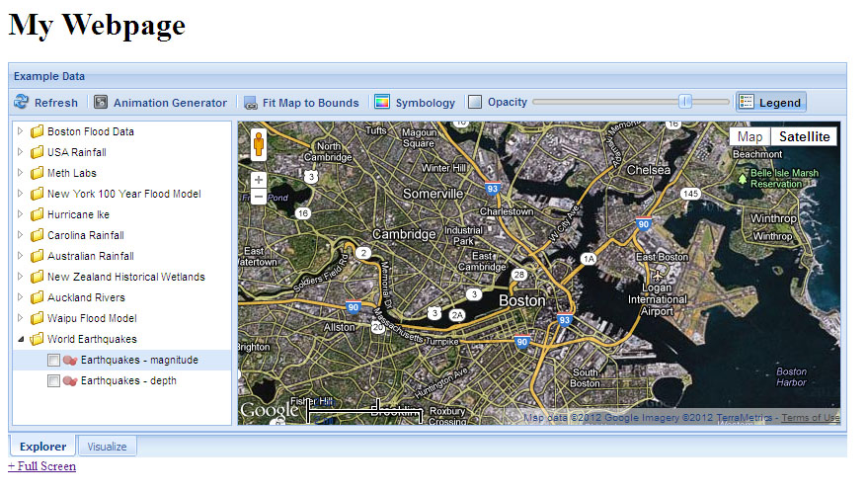Screen dimensions: 868x493
Task: Click the USA Rainfall folder icon
Action: click(x=38, y=152)
